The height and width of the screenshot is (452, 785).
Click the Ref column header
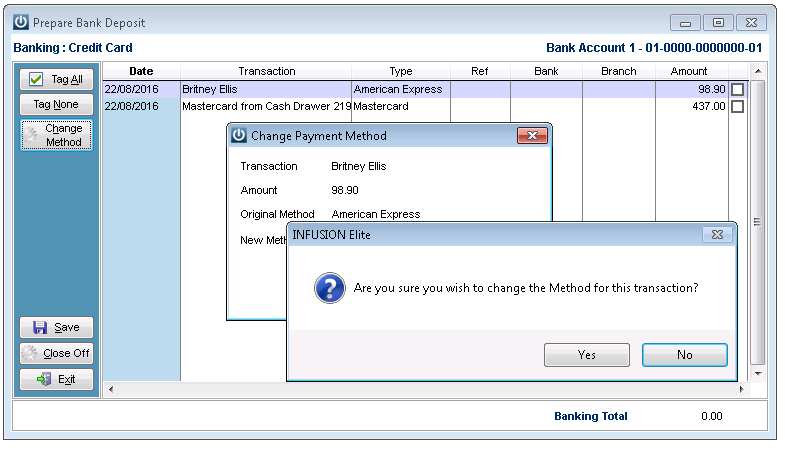[480, 71]
